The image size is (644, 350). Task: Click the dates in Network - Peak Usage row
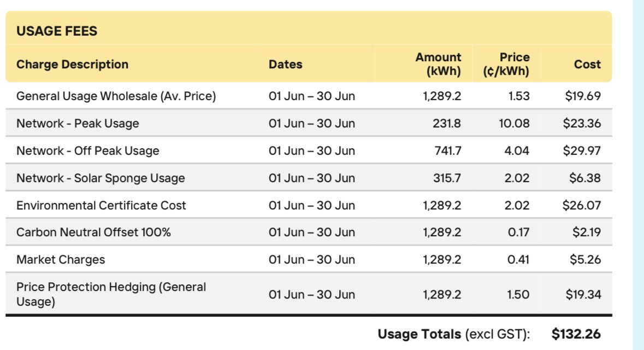click(312, 124)
